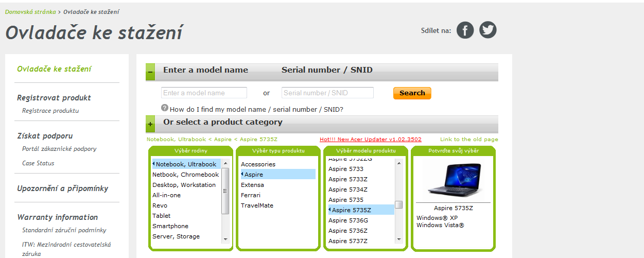Open Upozornění a připomínky sidebar item

point(62,188)
